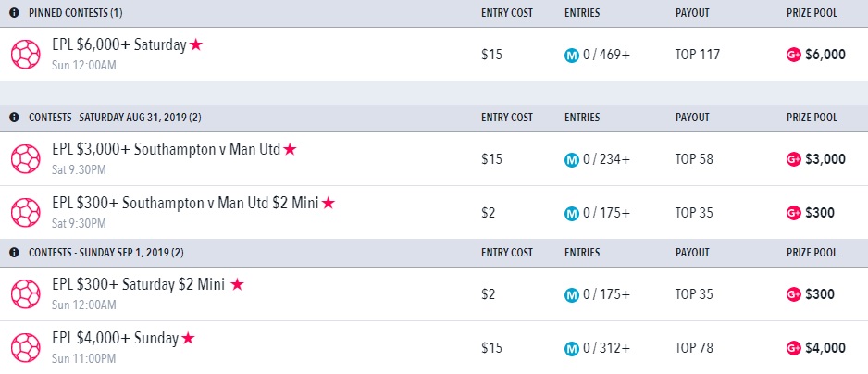
Task: View the TOP 117 payout for EPL $6,000+ Saturday
Action: click(698, 55)
